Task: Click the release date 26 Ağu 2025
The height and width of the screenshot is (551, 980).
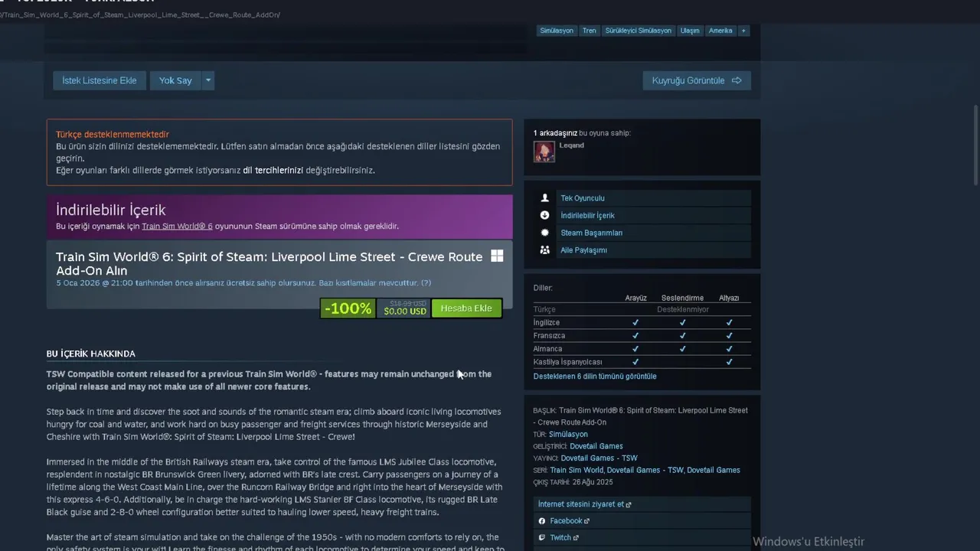Action: 592,483
